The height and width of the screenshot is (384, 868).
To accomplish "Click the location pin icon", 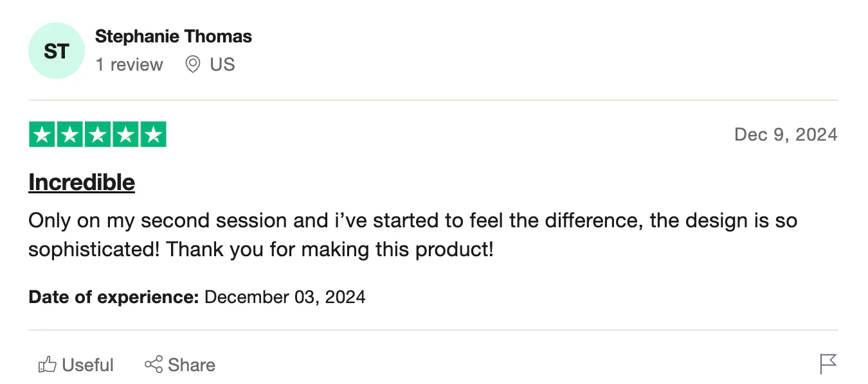I will point(192,64).
